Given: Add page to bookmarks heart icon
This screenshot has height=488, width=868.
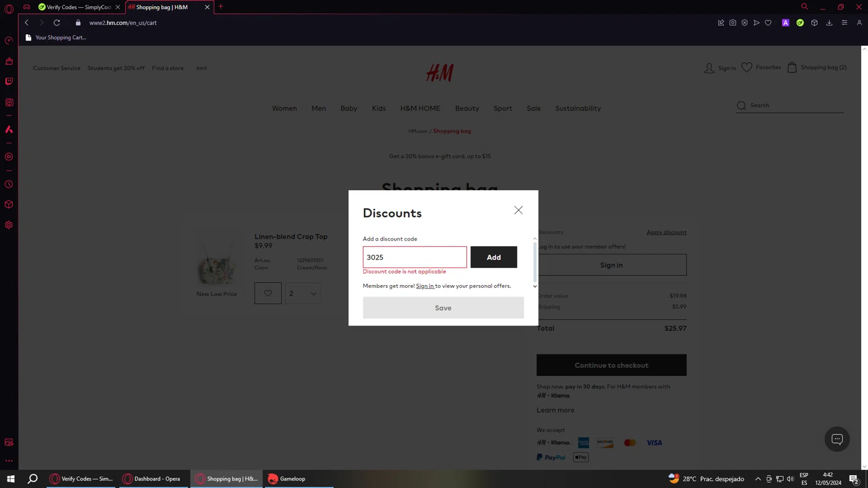Looking at the screenshot, I should click(x=768, y=23).
